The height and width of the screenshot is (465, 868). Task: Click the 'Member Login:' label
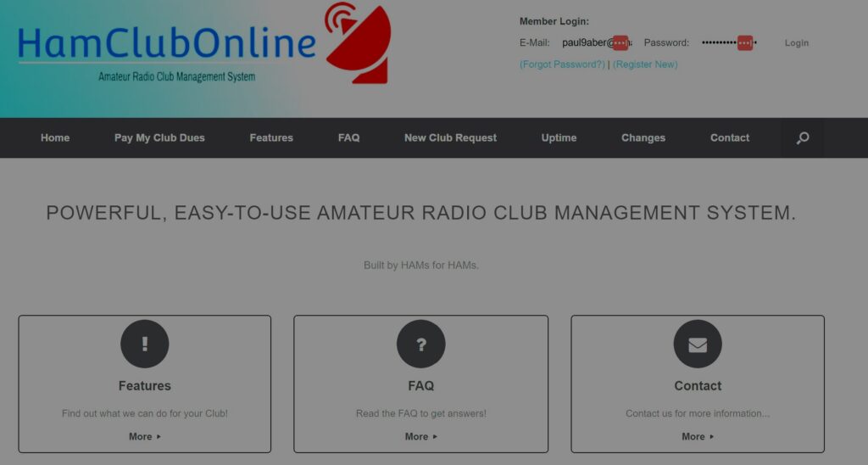tap(554, 21)
